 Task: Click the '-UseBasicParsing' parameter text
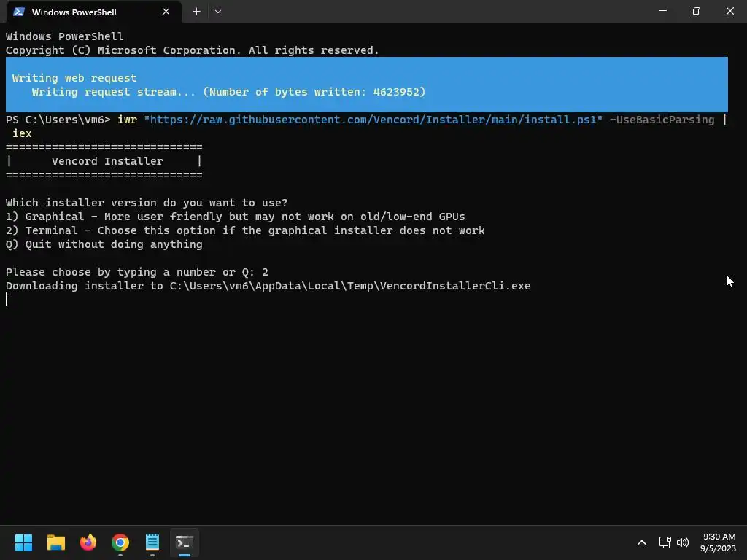point(662,120)
